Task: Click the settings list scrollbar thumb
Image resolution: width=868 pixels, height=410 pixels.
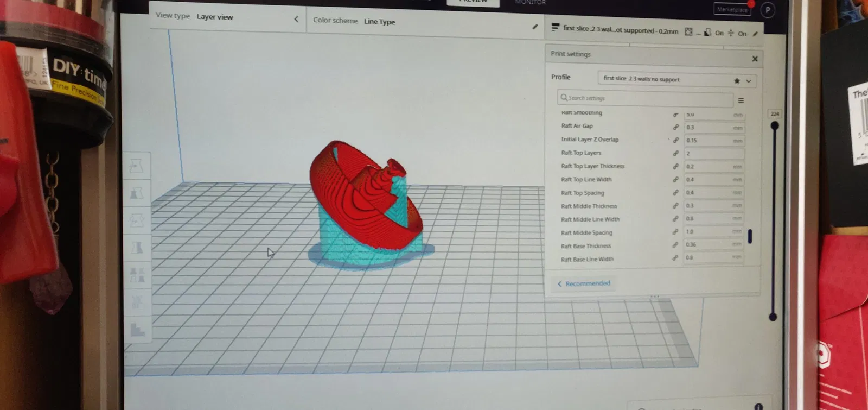Action: (x=750, y=236)
